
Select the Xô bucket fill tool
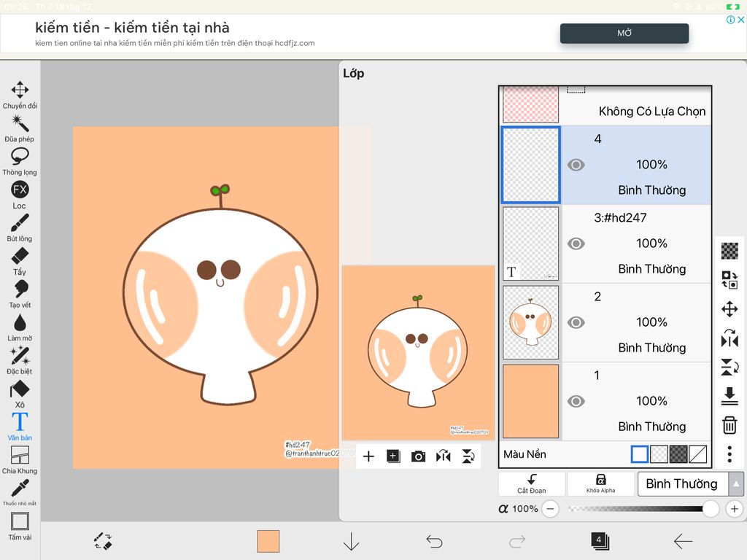coord(20,394)
